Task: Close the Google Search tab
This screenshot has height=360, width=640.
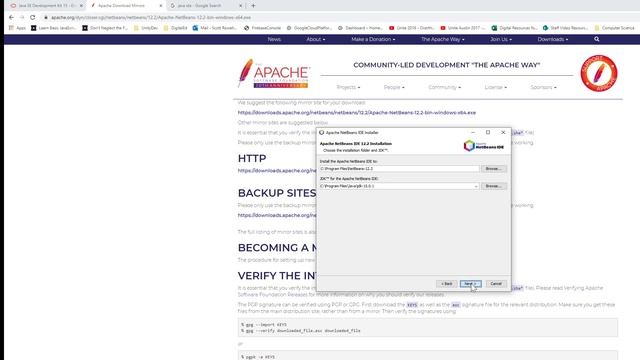Action: tap(240, 6)
